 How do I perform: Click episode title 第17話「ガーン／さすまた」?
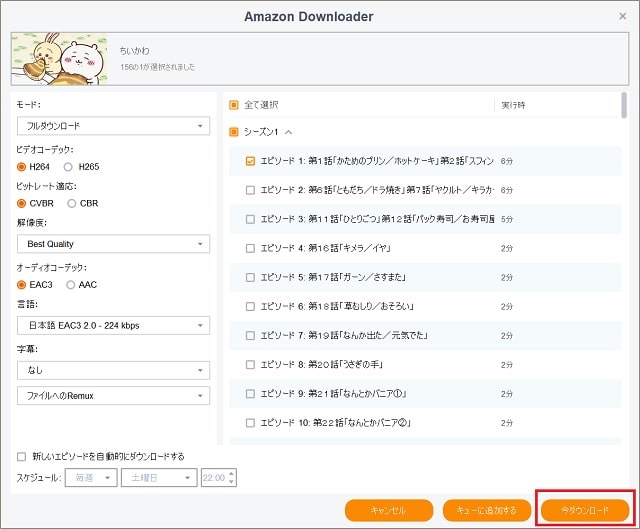pos(357,277)
